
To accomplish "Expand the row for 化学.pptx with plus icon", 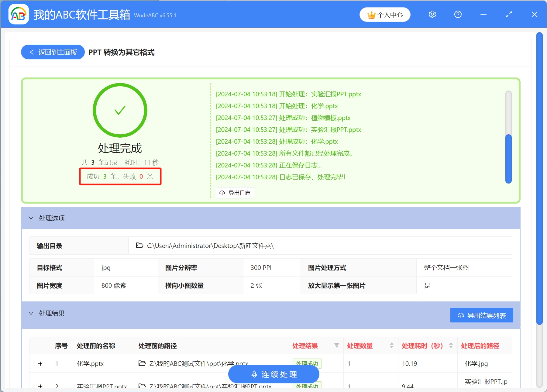I will (40, 363).
